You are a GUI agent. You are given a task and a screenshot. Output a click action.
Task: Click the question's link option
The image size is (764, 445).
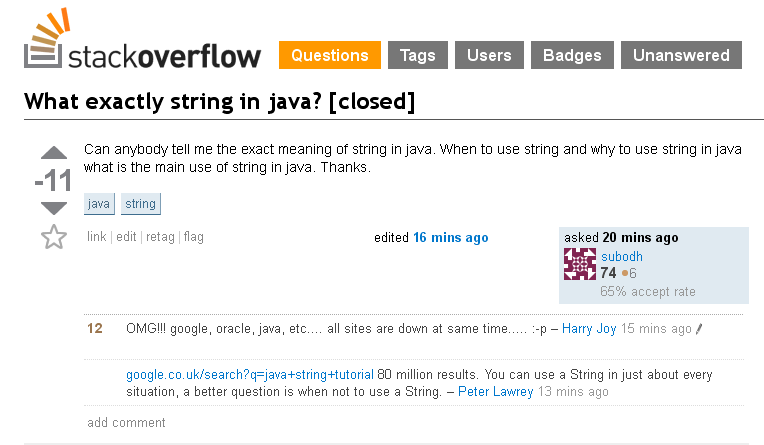pos(96,237)
